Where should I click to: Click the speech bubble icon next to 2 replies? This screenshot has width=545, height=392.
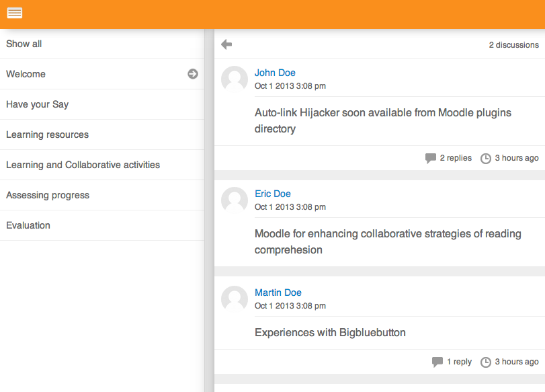(431, 158)
